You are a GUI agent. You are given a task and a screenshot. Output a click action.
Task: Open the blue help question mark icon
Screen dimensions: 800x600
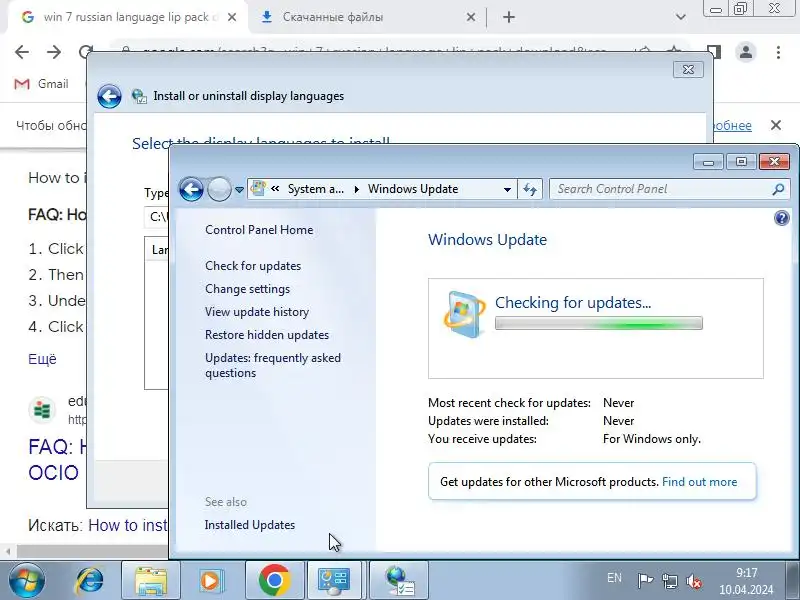782,218
